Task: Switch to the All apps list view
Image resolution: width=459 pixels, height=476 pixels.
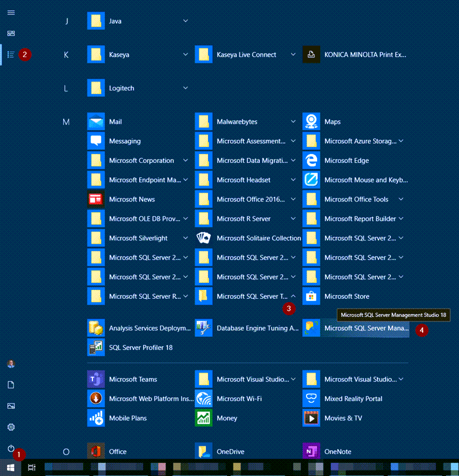Action: coord(11,54)
